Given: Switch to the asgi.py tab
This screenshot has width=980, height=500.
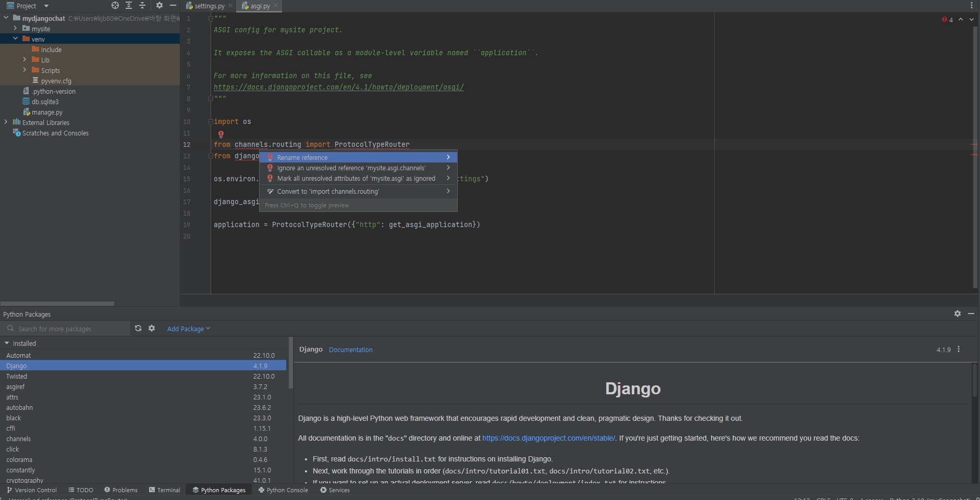Looking at the screenshot, I should (x=260, y=6).
